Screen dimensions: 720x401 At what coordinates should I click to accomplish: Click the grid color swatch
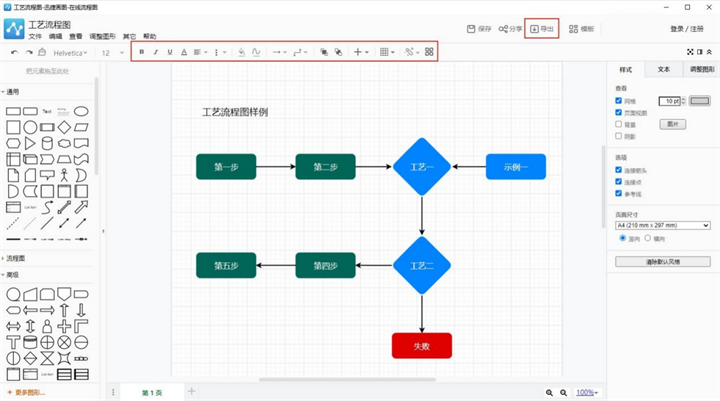click(x=699, y=101)
